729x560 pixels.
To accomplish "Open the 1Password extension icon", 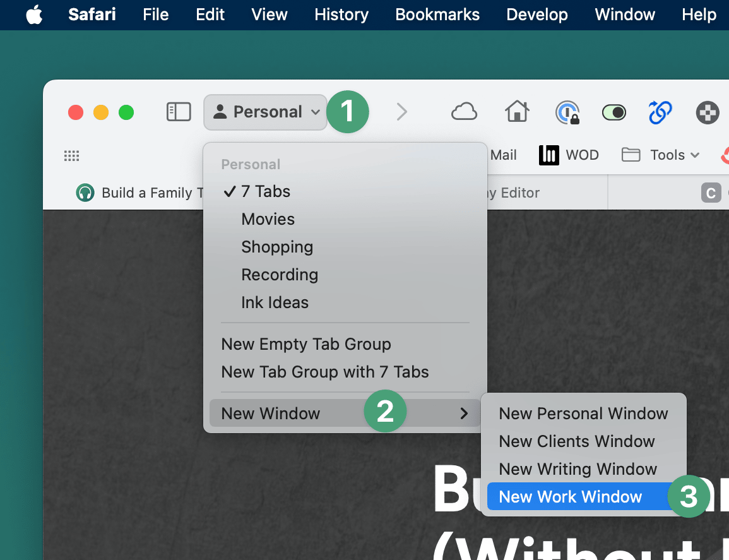I will 567,112.
